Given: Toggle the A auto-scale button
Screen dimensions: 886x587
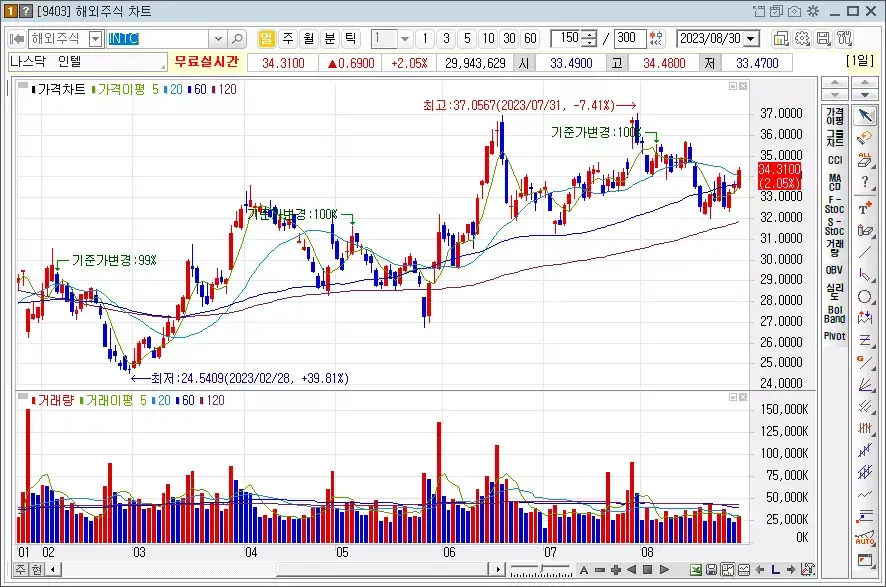Looking at the screenshot, I should coord(584,569).
